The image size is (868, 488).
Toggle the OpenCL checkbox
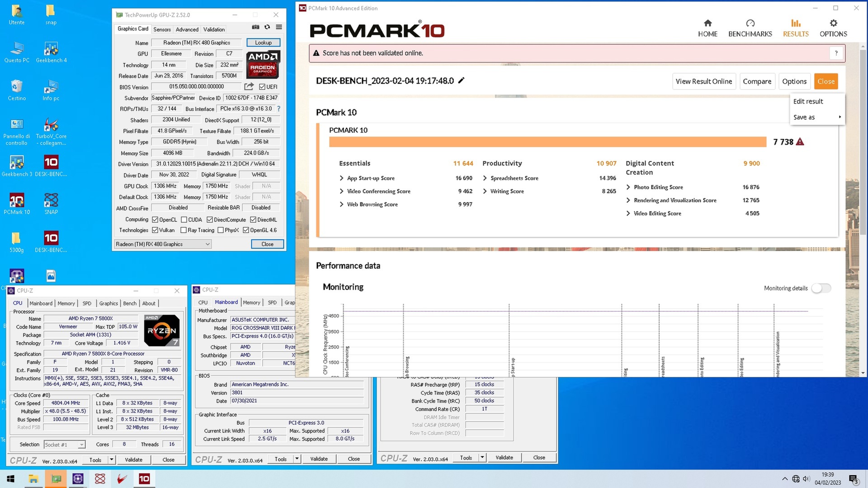tap(155, 220)
